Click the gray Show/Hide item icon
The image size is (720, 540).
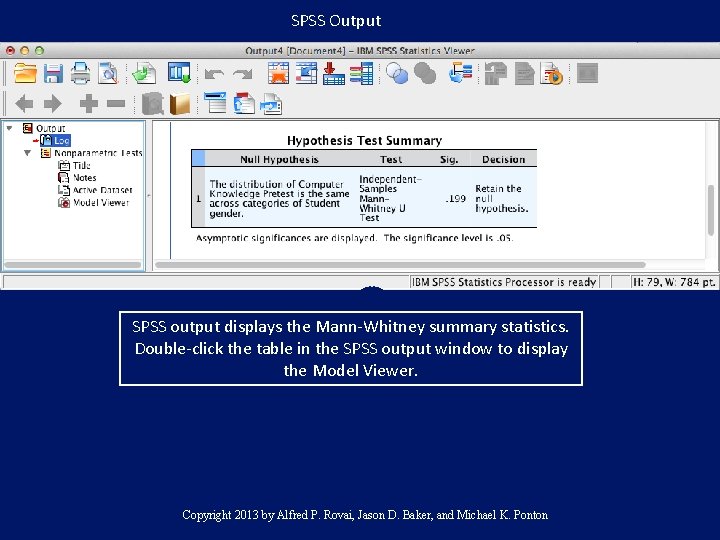(x=152, y=104)
